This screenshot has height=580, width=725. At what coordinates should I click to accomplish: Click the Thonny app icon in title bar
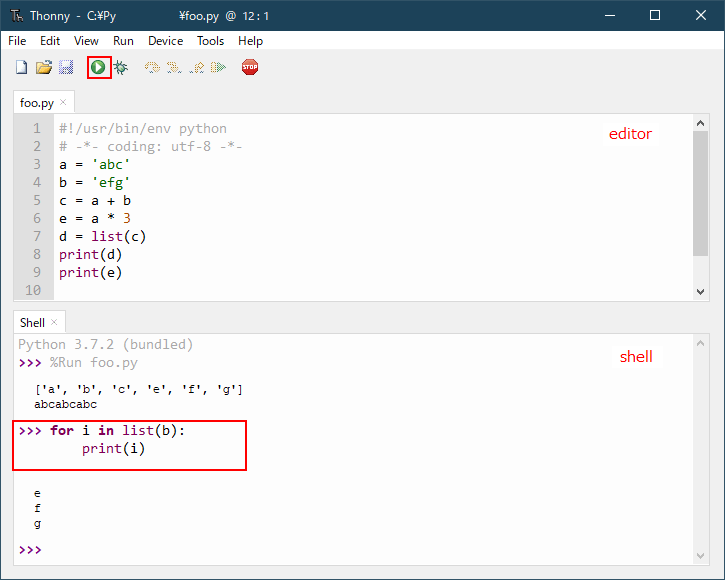coord(17,16)
